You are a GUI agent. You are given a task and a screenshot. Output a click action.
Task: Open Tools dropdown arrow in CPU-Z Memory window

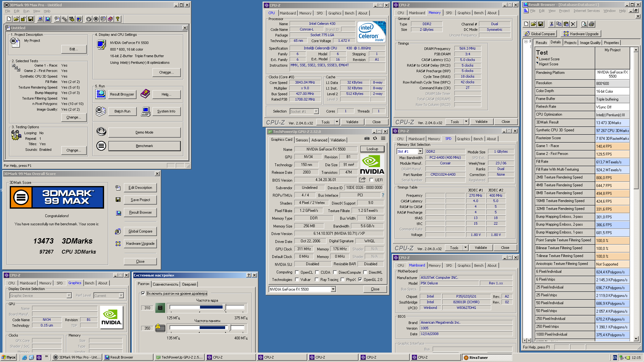pos(466,122)
